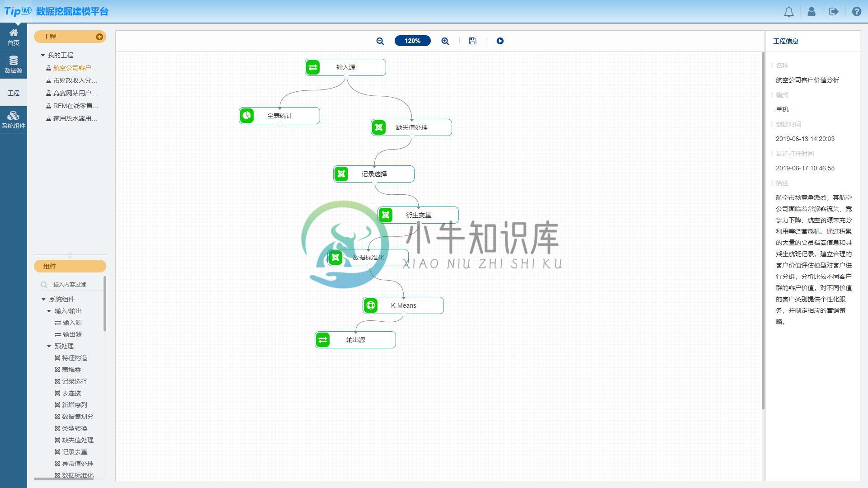Click the canvas vertical scrollbar
The width and height of the screenshot is (868, 488).
[763, 230]
